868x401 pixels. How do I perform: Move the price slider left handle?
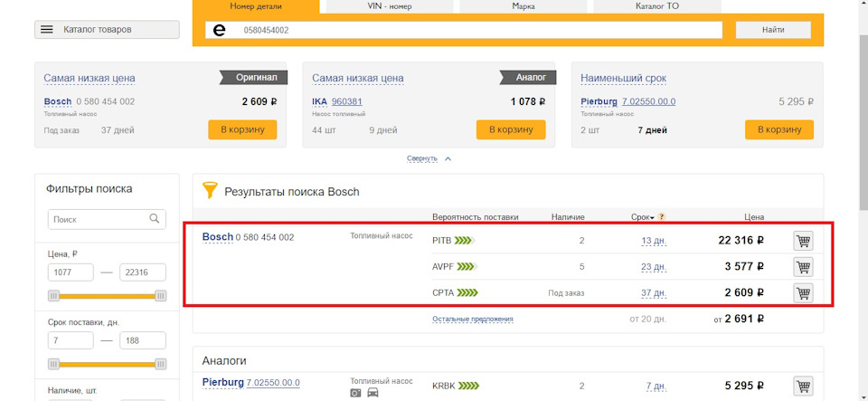[x=53, y=296]
